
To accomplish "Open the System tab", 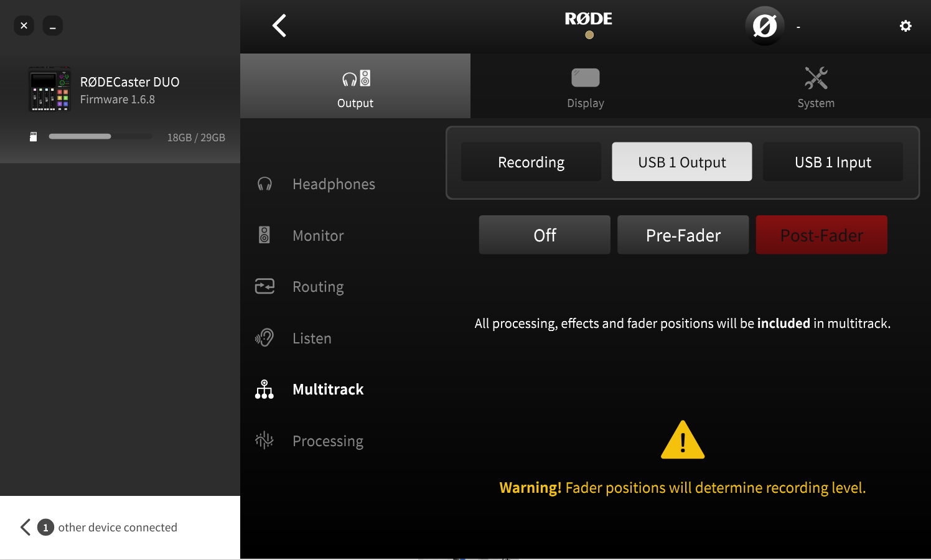I will (x=816, y=86).
